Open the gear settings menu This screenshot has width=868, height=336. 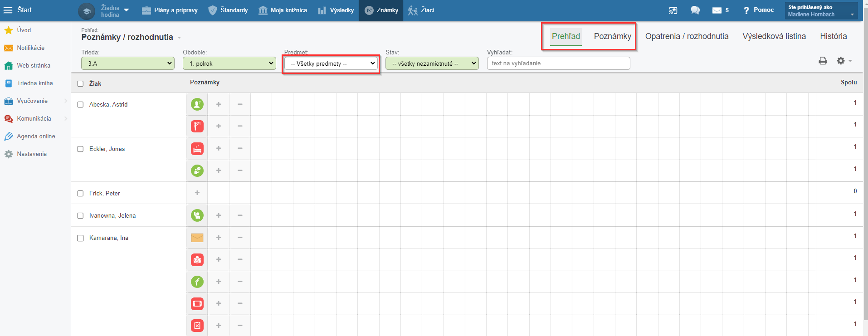click(843, 61)
